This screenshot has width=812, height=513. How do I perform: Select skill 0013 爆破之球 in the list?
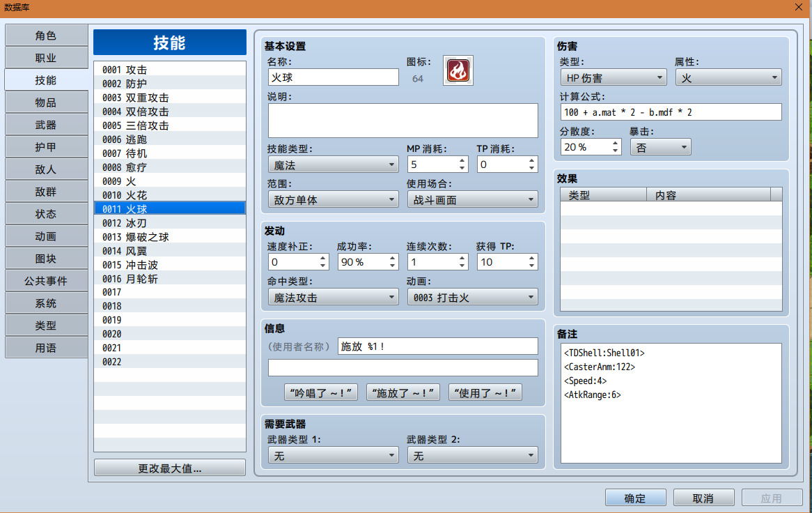(170, 237)
